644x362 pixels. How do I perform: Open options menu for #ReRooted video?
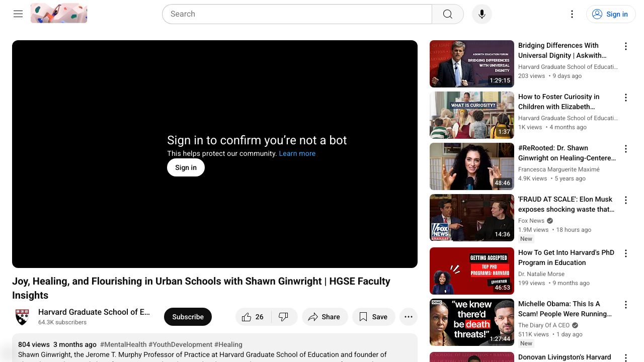point(626,149)
